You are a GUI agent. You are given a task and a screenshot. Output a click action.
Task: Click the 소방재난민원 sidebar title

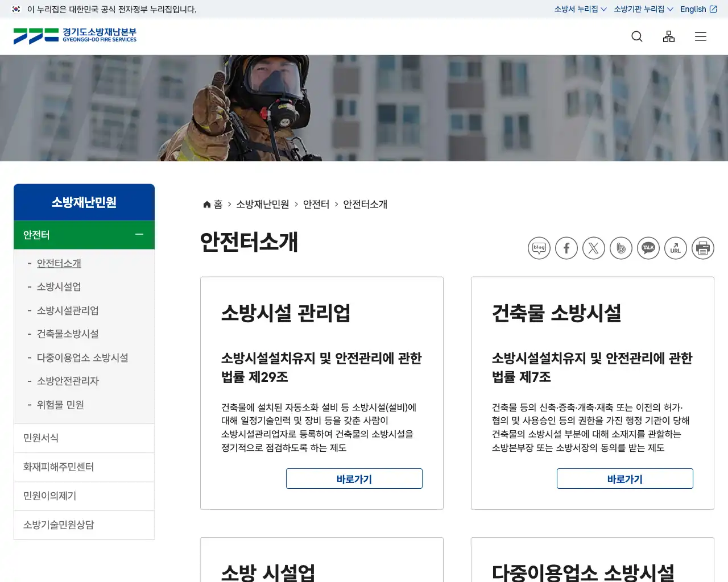tap(84, 202)
